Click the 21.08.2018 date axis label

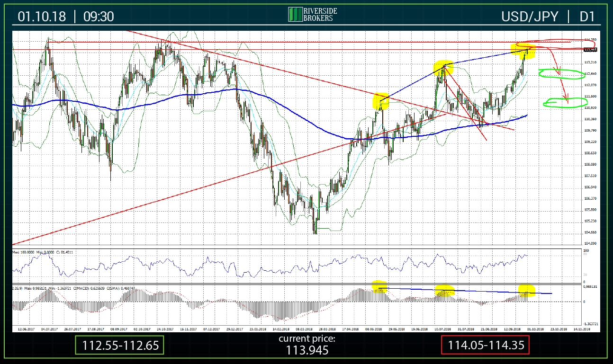pyautogui.click(x=489, y=328)
